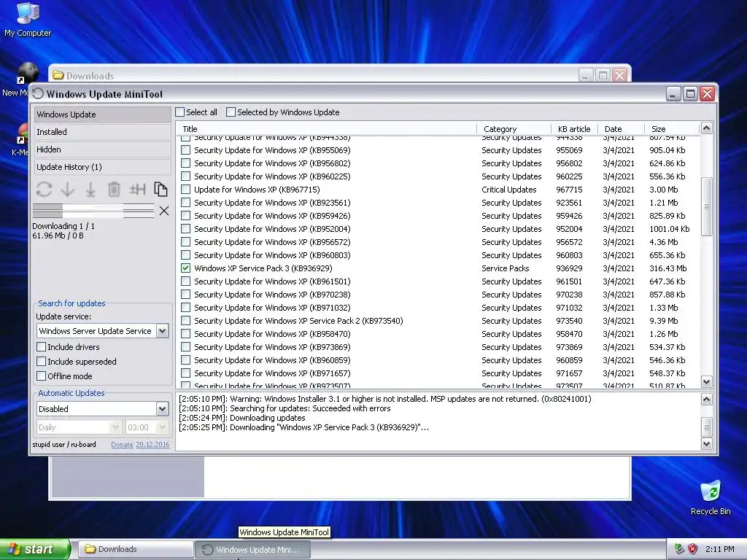This screenshot has width=747, height=560.
Task: Check the KB961501 security update box
Action: (186, 281)
